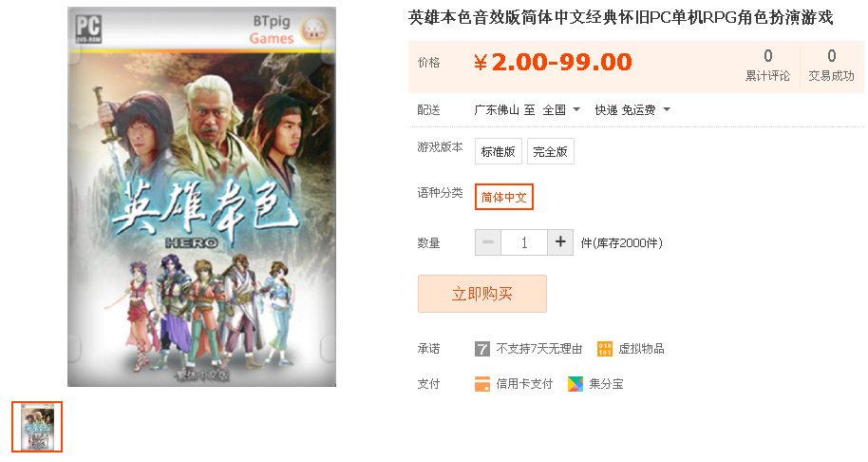The image size is (868, 462).
Task: Click the large 英雄本色 game cover image
Action: 201,197
